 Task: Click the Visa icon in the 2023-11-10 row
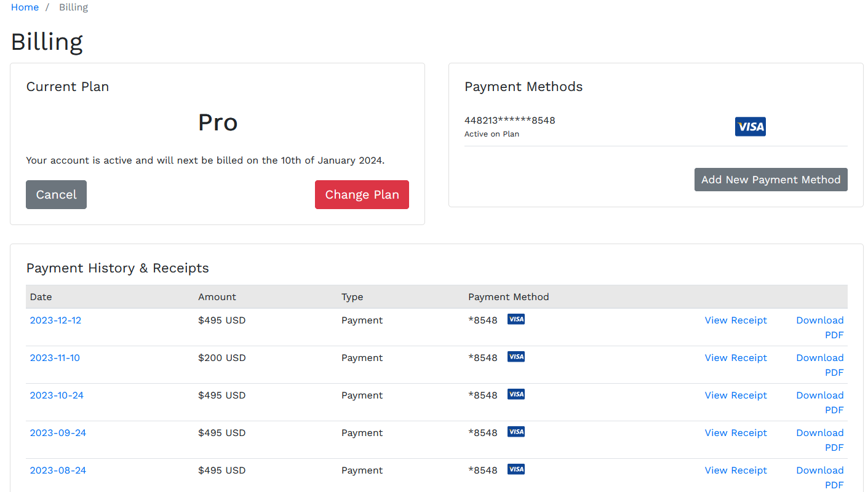tap(516, 357)
